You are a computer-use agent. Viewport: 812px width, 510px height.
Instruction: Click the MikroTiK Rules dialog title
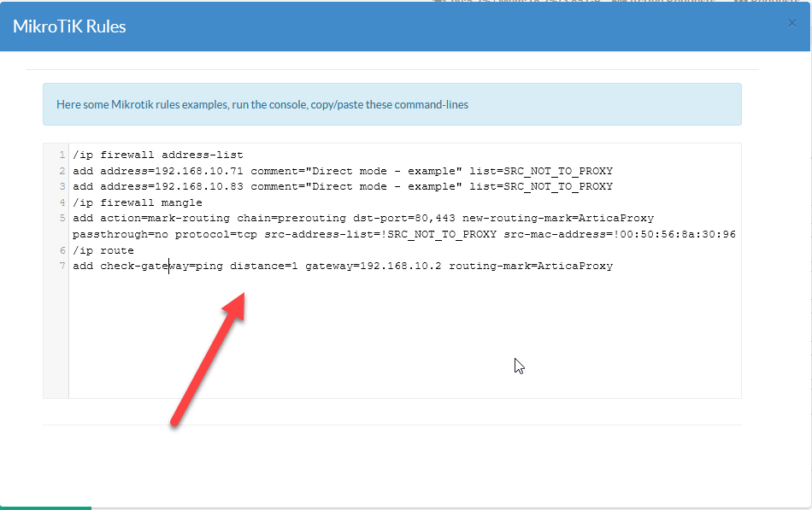click(x=69, y=26)
